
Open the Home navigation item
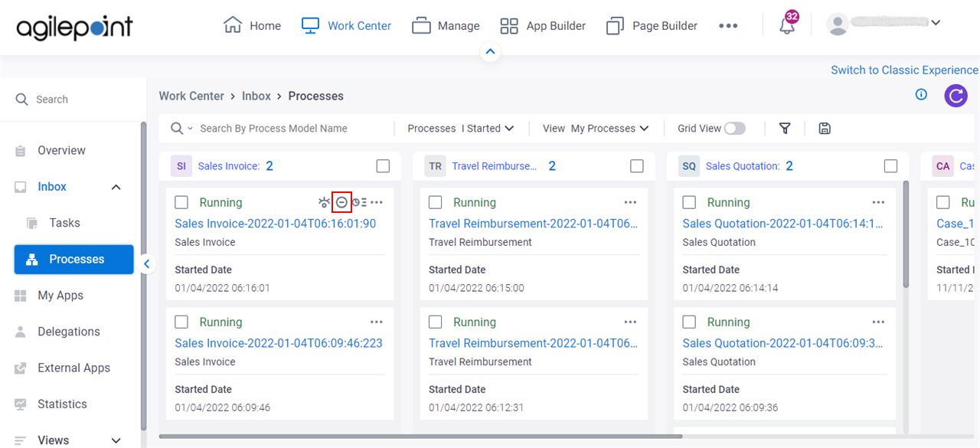point(252,25)
